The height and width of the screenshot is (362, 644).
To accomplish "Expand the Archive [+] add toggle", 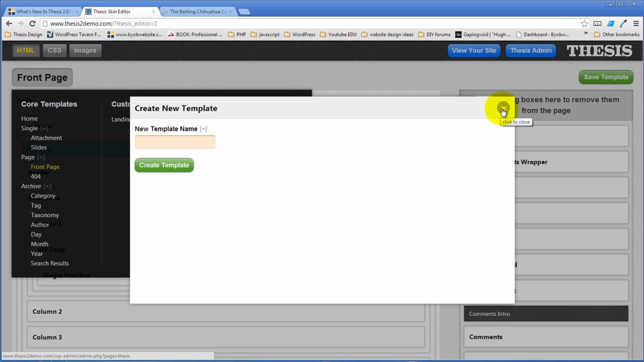I will point(47,187).
